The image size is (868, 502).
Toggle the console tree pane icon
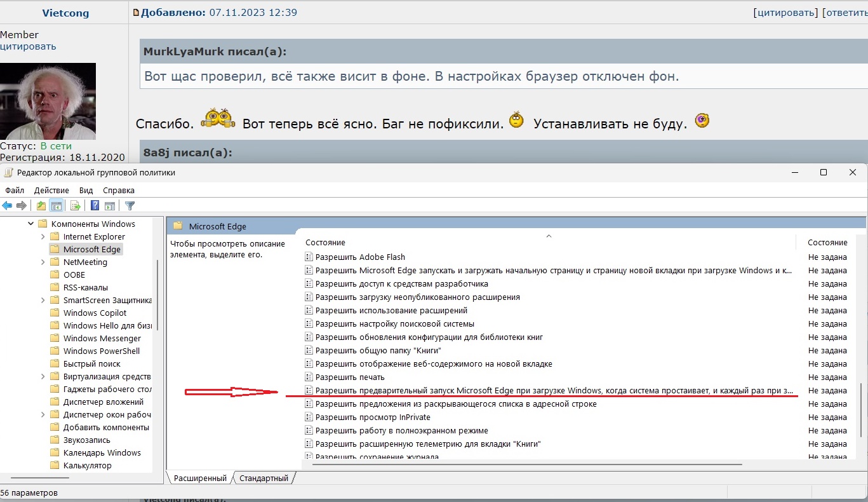56,205
